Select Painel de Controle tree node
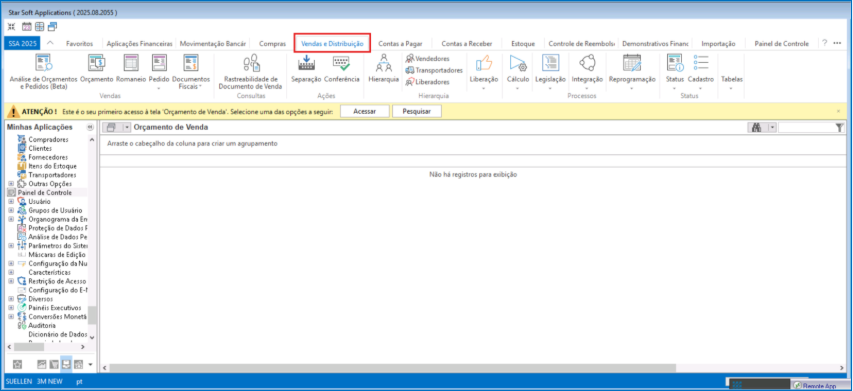The image size is (853, 391). 45,193
